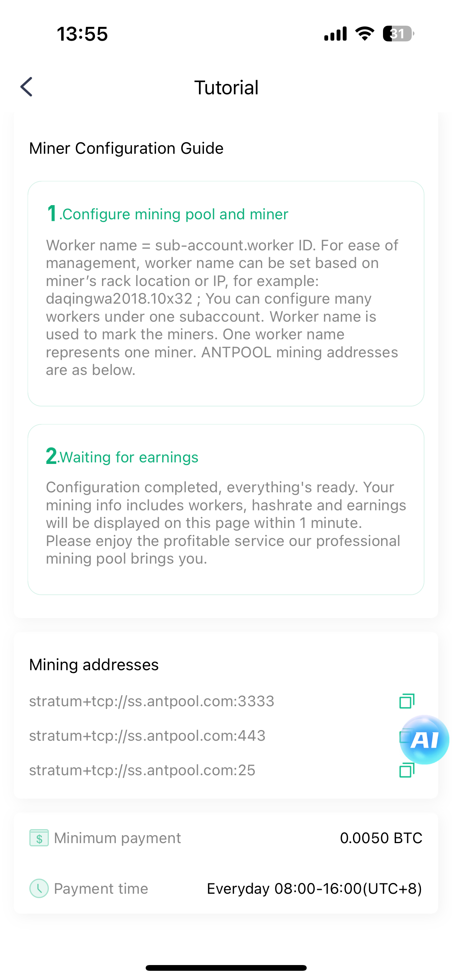This screenshot has height=980, width=452.
Task: Tap the Tutorial page title
Action: (226, 87)
